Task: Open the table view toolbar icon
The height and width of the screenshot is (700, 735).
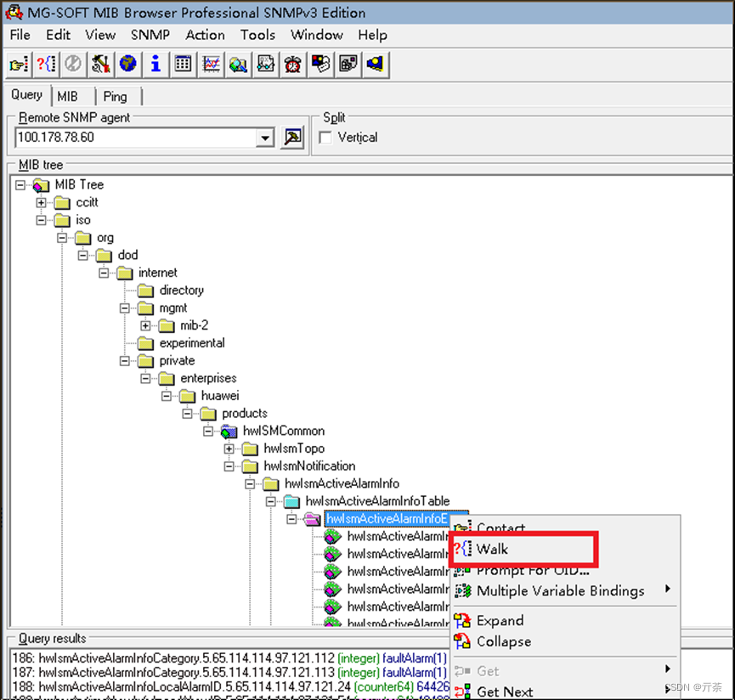Action: click(183, 64)
